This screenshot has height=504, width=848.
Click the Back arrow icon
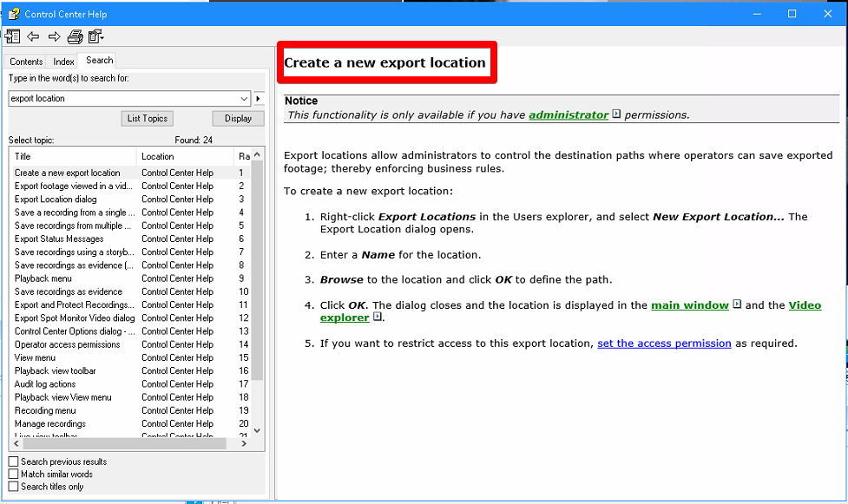coord(33,36)
